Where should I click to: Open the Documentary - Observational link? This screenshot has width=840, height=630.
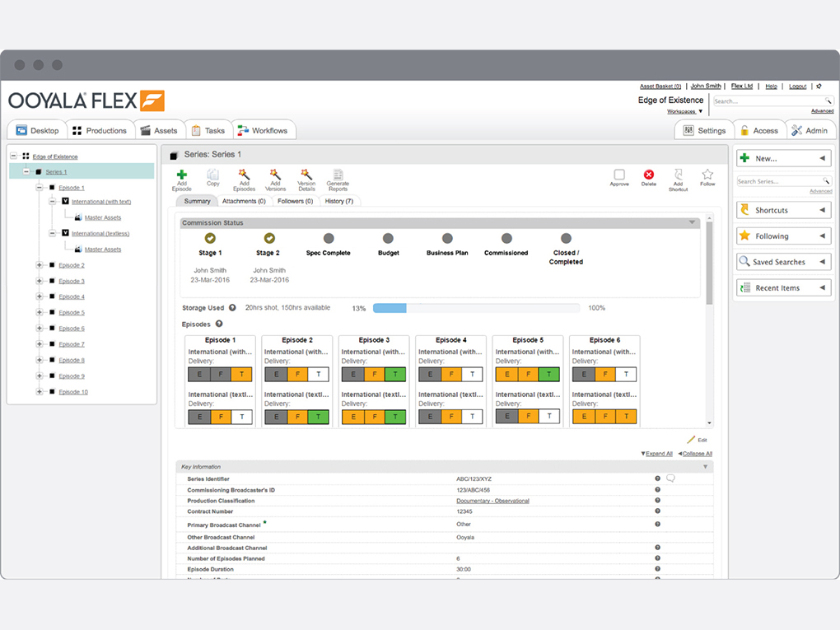492,501
